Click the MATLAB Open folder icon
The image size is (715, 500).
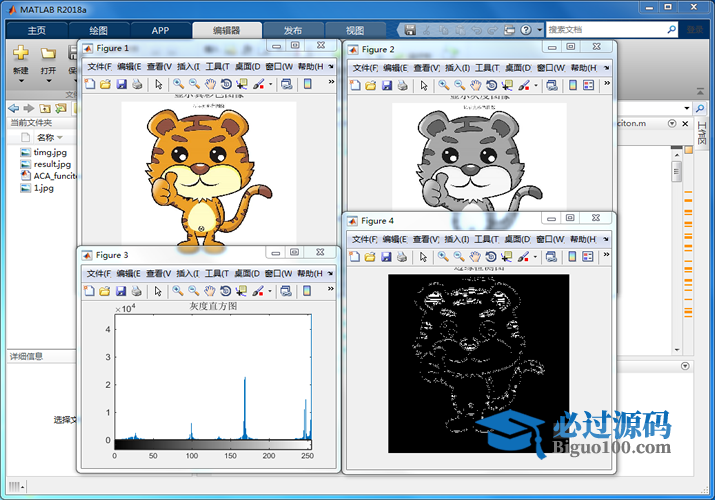pos(48,53)
